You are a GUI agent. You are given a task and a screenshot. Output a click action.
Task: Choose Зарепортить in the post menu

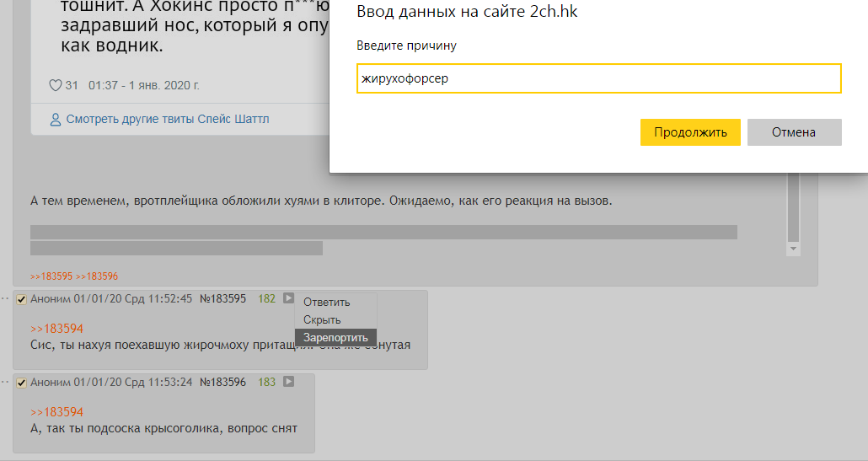click(335, 338)
